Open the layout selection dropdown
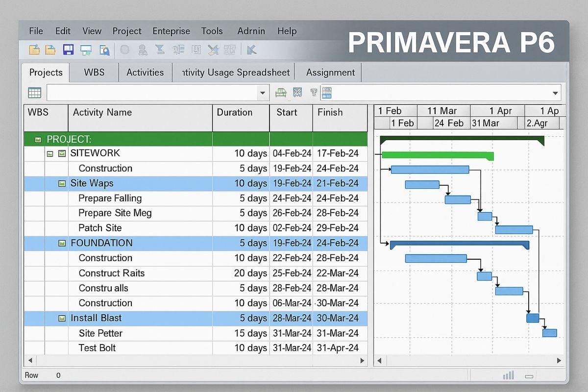Screen dimensions: 588x392 click(x=263, y=93)
